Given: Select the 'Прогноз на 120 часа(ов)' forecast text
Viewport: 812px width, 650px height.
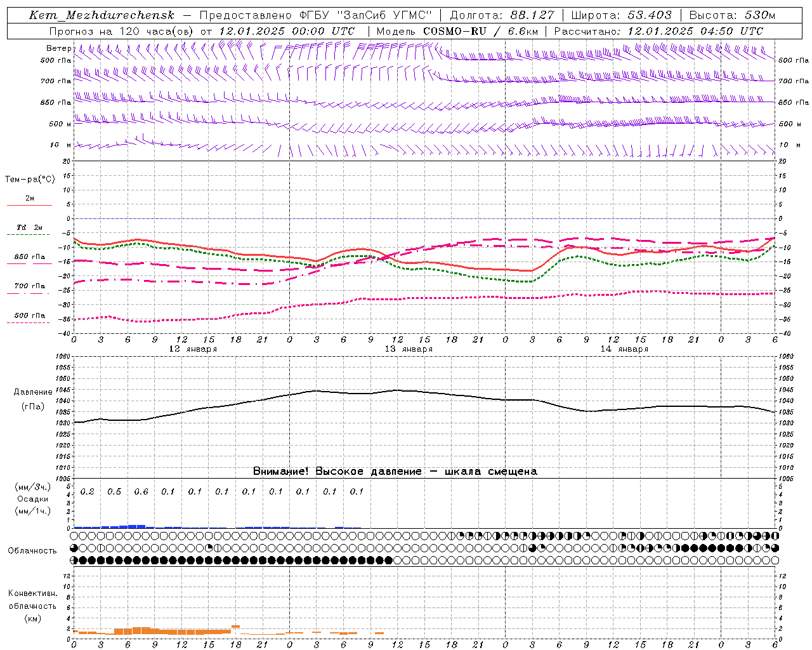Looking at the screenshot, I should [x=122, y=31].
